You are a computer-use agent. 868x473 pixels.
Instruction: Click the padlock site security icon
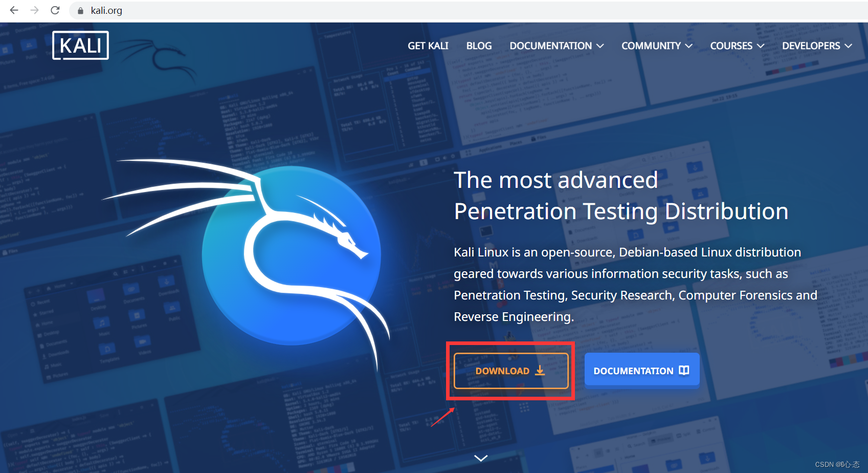[80, 11]
